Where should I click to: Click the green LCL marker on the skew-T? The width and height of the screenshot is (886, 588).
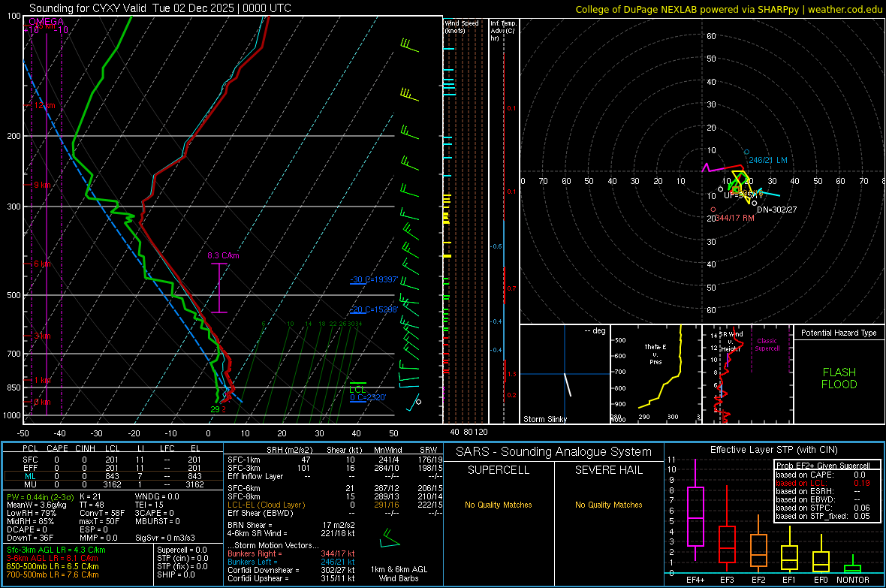[x=357, y=387]
